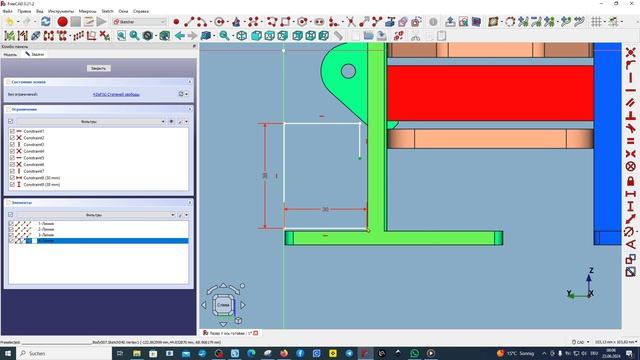Open the Sketcher workbench dropdown
This screenshot has width=640, height=360.
[139, 22]
